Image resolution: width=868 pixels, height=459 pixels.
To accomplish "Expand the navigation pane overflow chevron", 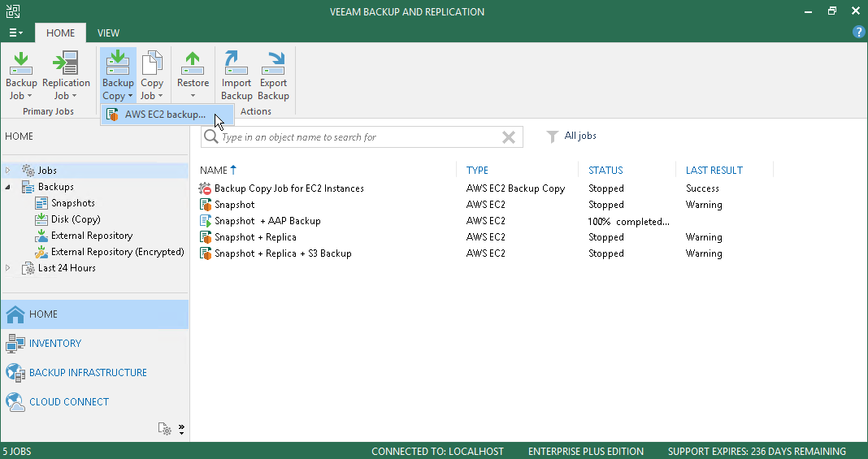I will 181,429.
